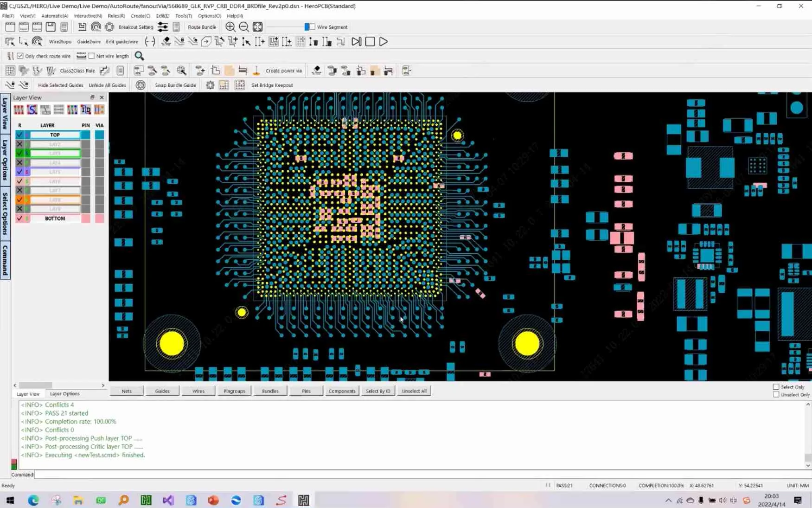Click the Unselect All button
Screen dimensions: 812x508
(x=414, y=391)
